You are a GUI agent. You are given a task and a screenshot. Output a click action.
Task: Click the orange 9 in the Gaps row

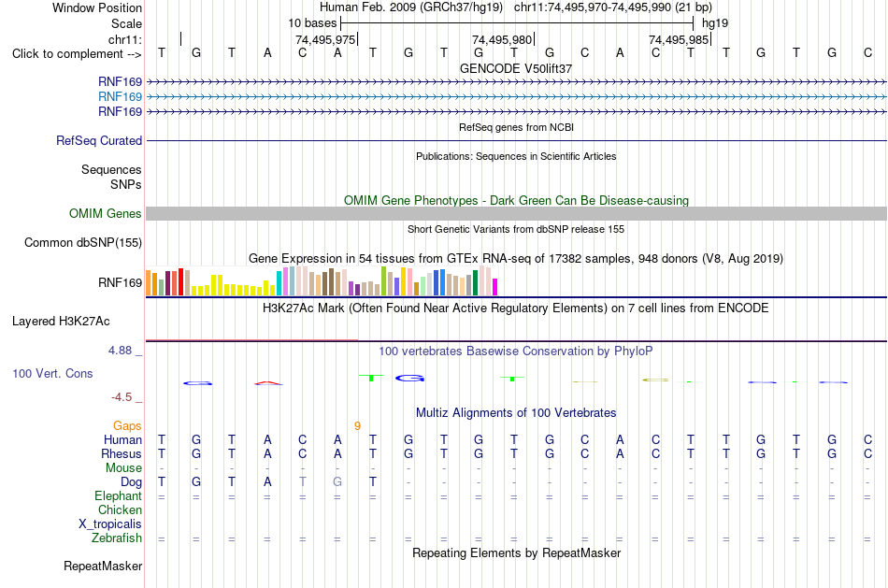(357, 426)
